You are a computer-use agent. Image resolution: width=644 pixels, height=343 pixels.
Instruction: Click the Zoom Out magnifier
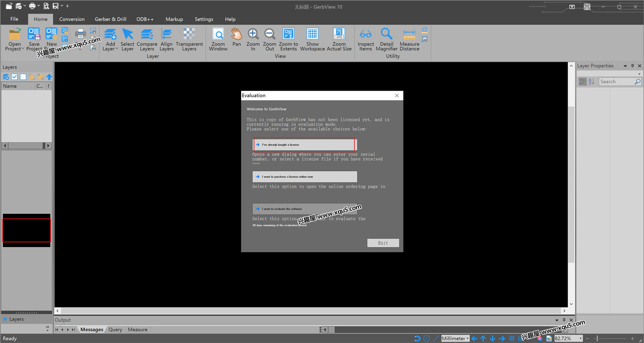(270, 39)
